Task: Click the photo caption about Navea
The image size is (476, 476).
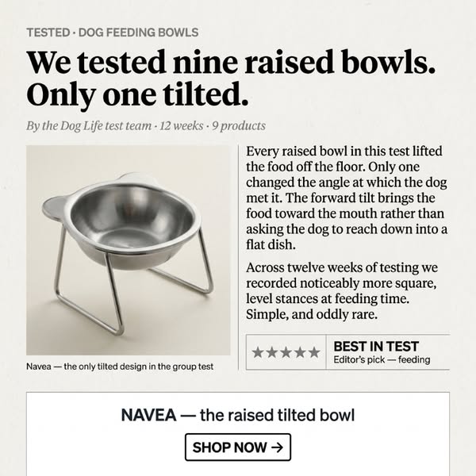Action: pyautogui.click(x=120, y=367)
